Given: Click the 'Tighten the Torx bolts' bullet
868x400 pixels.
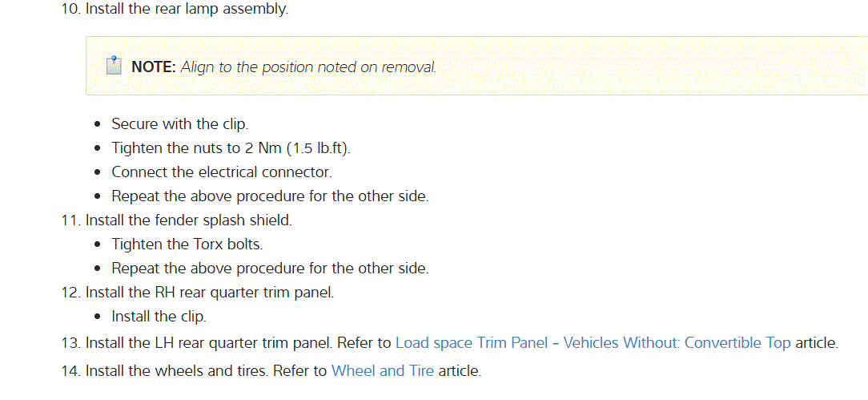Looking at the screenshot, I should [x=187, y=244].
